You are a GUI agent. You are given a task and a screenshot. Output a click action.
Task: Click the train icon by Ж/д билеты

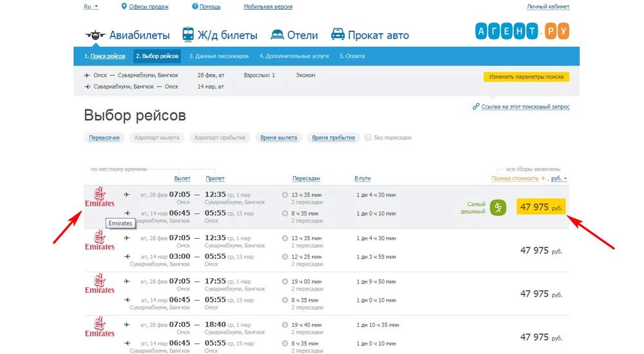tap(188, 35)
